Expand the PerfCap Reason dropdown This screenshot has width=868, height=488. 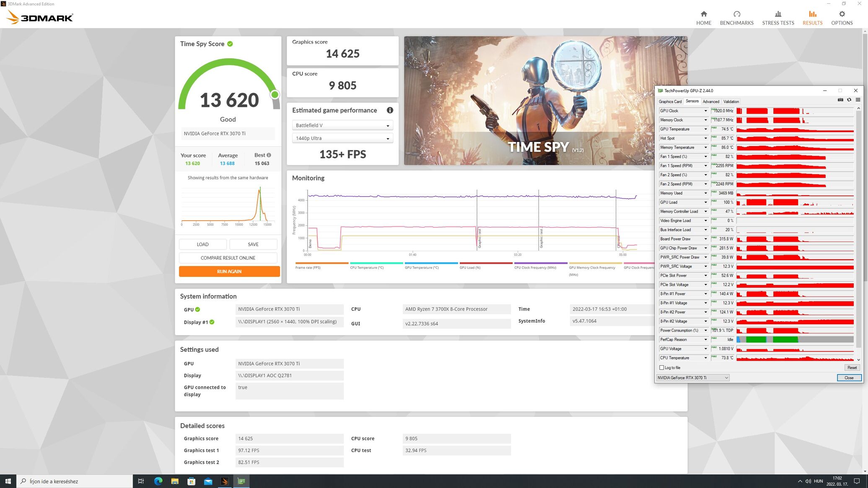[x=705, y=340]
